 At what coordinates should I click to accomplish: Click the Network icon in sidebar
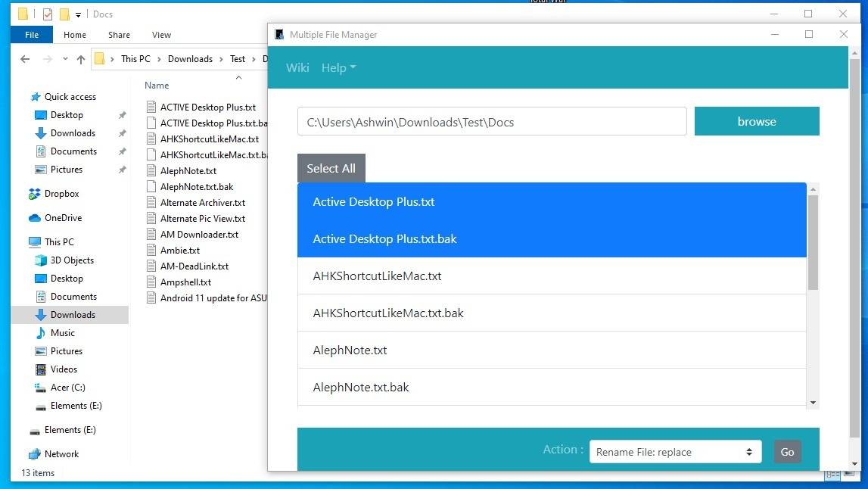[34, 454]
